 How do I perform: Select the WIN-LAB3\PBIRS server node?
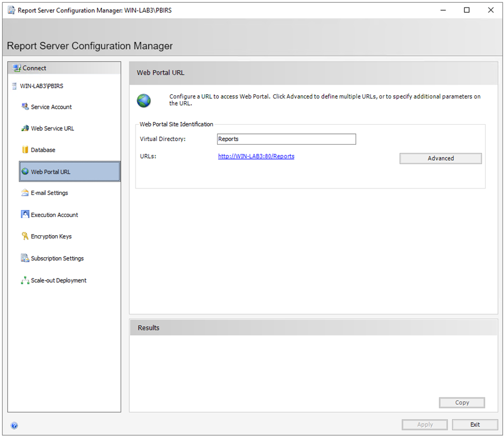41,86
